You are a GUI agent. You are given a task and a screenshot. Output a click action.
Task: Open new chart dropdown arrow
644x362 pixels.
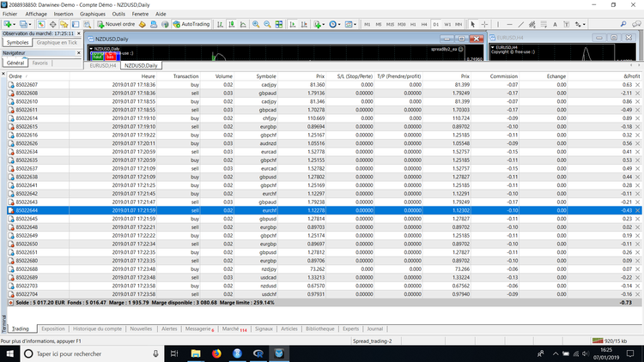point(14,24)
